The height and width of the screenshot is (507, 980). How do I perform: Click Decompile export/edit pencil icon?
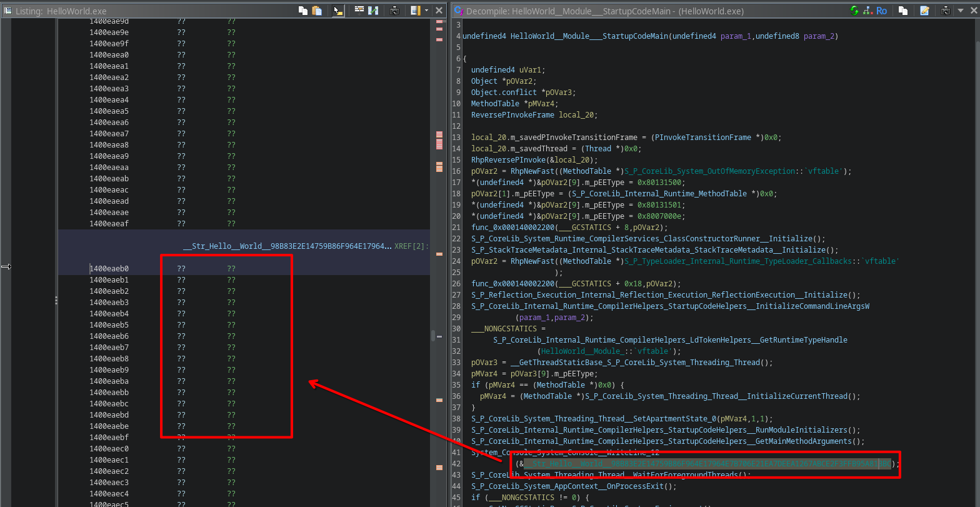[x=925, y=11]
